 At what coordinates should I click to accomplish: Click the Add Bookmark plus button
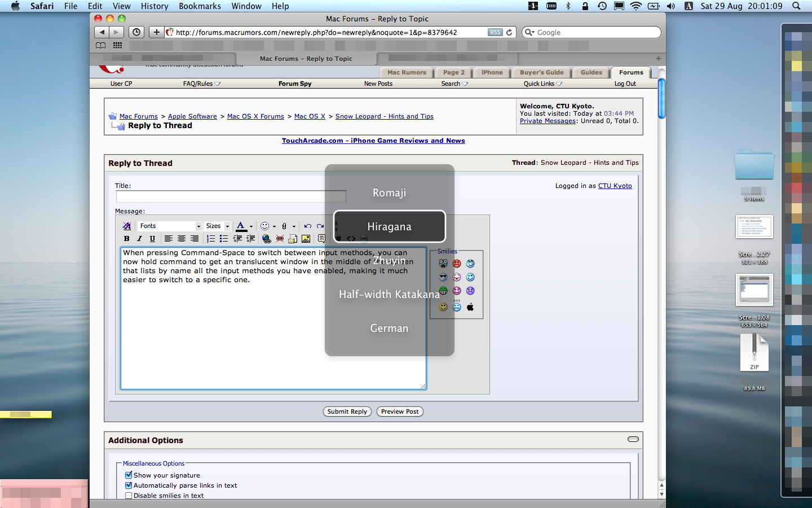156,32
